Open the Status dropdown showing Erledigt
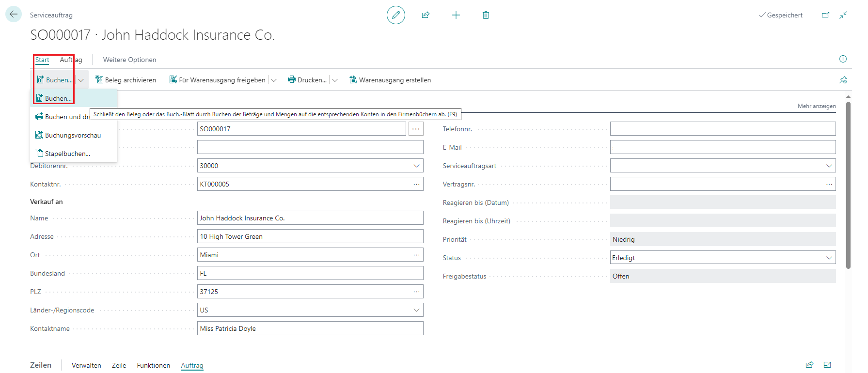The width and height of the screenshot is (868, 373). [723, 258]
